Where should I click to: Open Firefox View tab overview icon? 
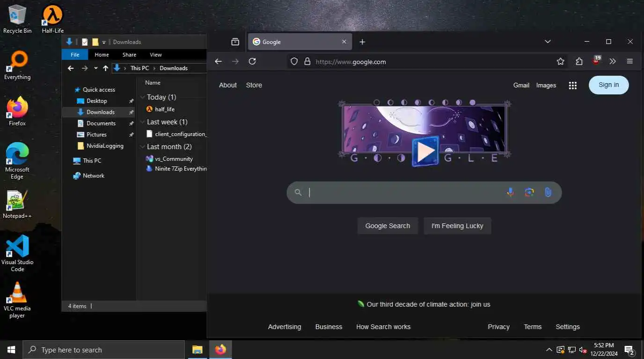point(235,42)
